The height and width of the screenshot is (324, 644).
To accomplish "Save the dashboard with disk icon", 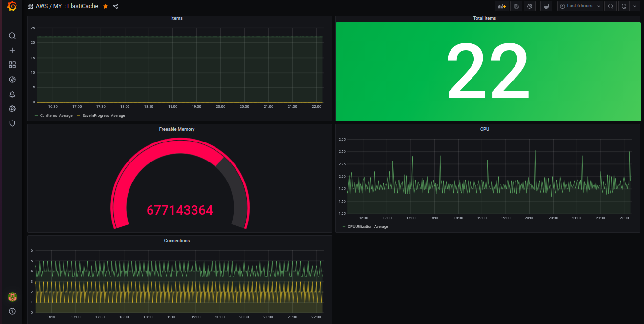I will (516, 6).
